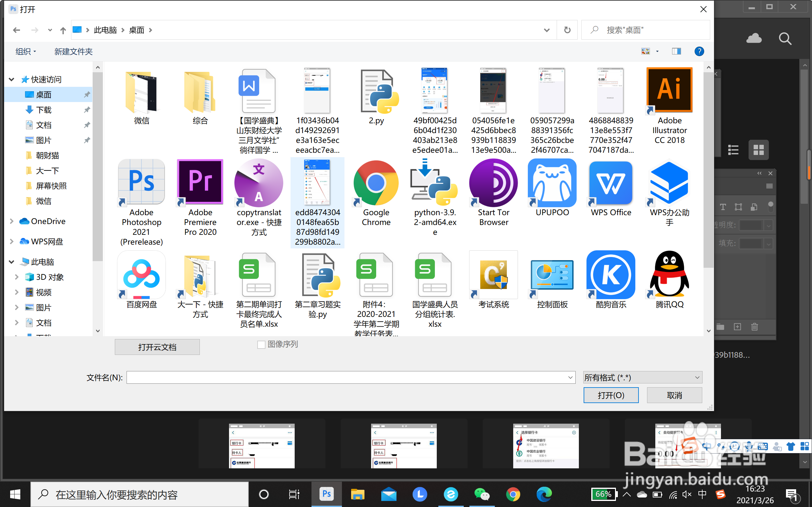Screen dimensions: 812x507
Task: Toggle the preview pane icon
Action: (x=677, y=51)
